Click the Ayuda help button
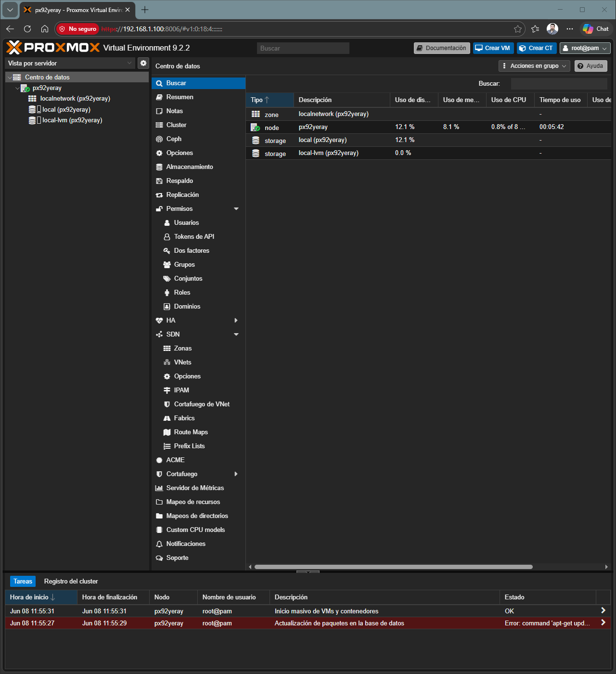This screenshot has height=674, width=616. (590, 66)
